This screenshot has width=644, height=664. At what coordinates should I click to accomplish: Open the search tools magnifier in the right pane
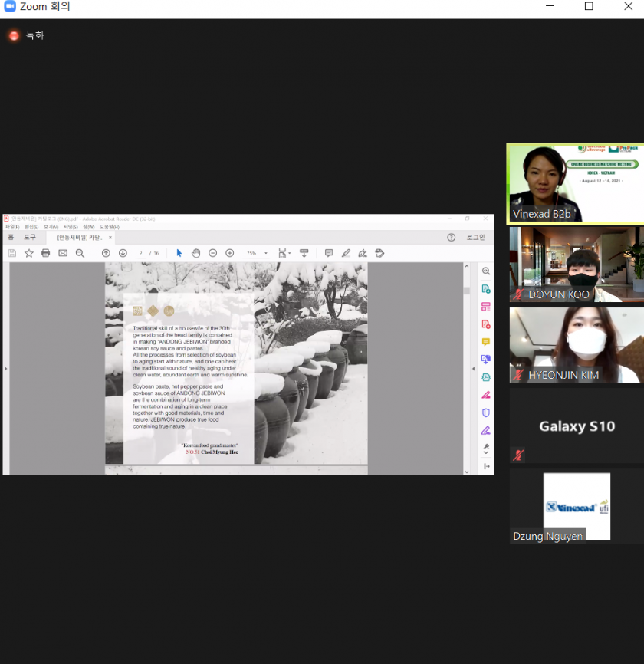pyautogui.click(x=486, y=271)
